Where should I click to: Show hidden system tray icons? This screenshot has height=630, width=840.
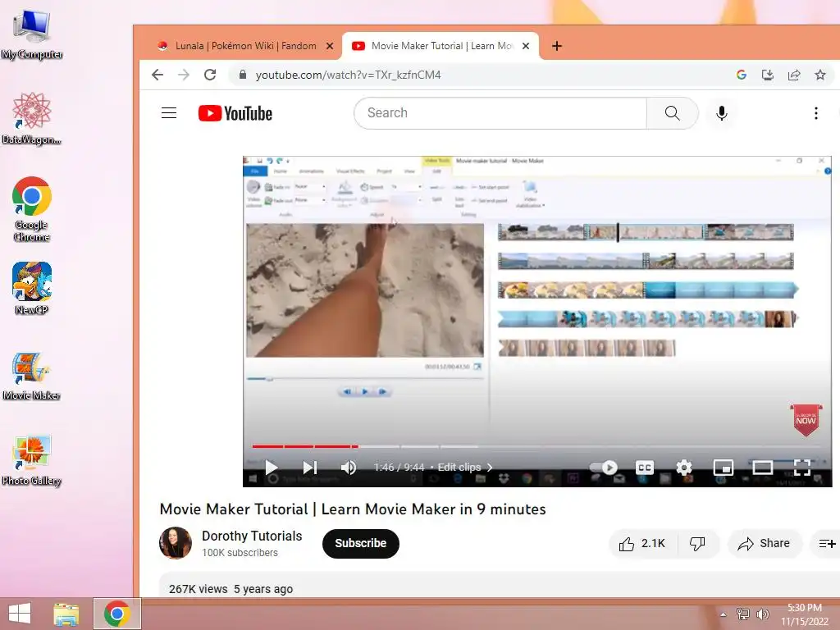point(724,614)
